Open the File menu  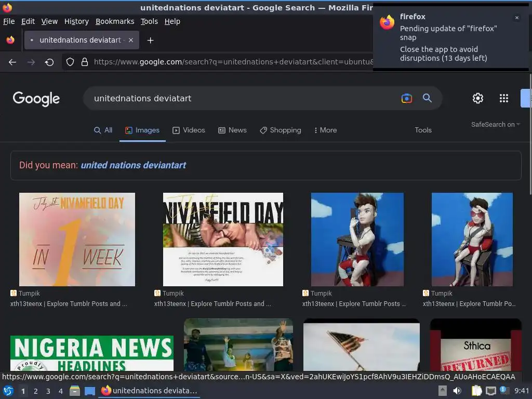pos(9,21)
